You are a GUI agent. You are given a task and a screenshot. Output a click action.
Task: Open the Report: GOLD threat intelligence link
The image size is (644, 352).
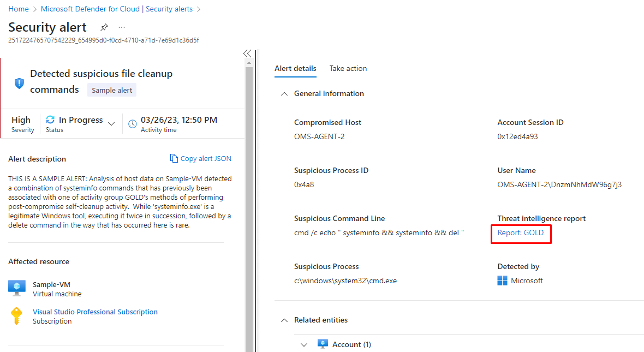(x=520, y=232)
